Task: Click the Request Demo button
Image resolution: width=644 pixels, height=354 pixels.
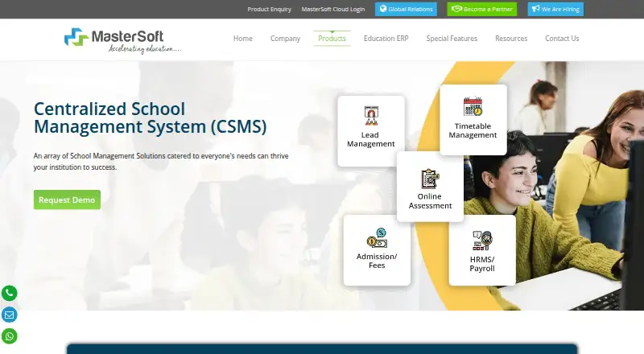Action: point(67,200)
